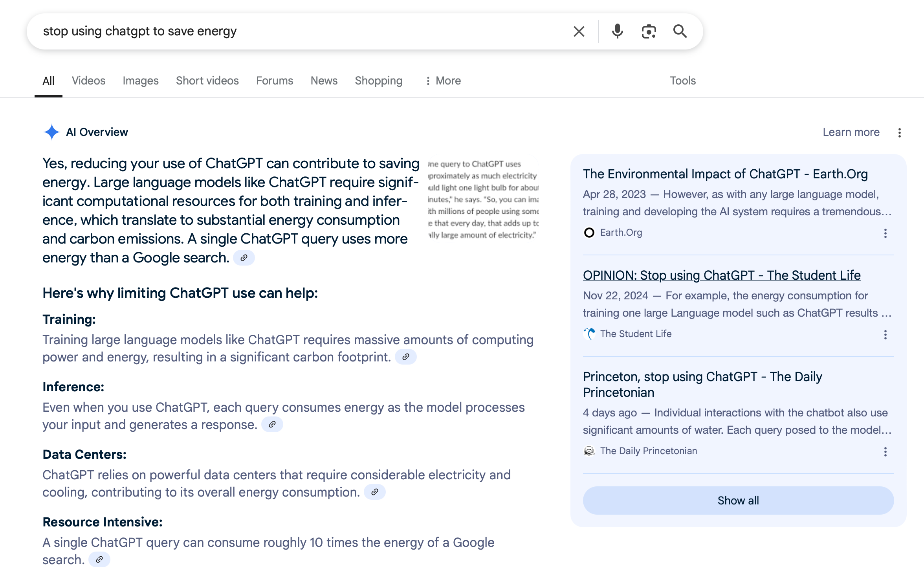Open three-dot menu on Daily Princetonian card
Image resolution: width=924 pixels, height=572 pixels.
pos(885,452)
